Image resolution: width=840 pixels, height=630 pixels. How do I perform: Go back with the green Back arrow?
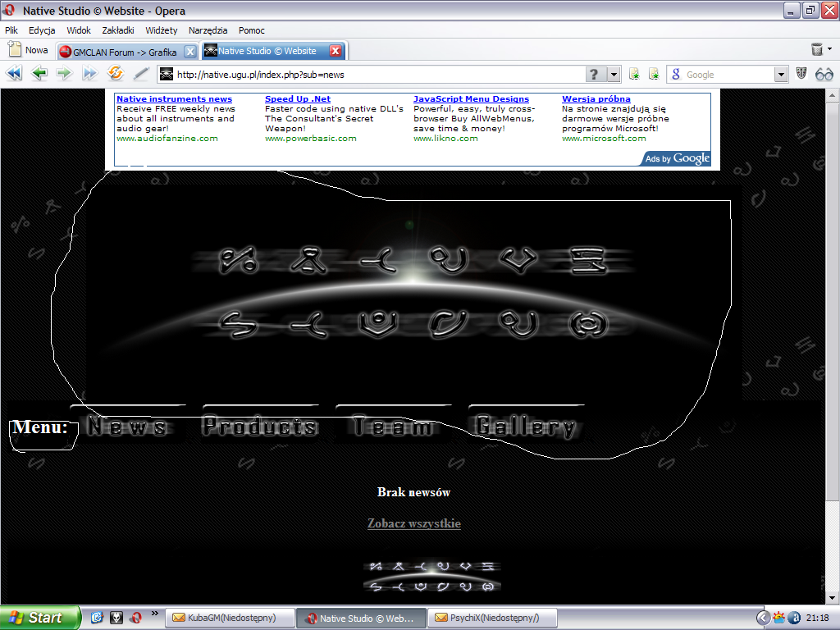pos(39,74)
